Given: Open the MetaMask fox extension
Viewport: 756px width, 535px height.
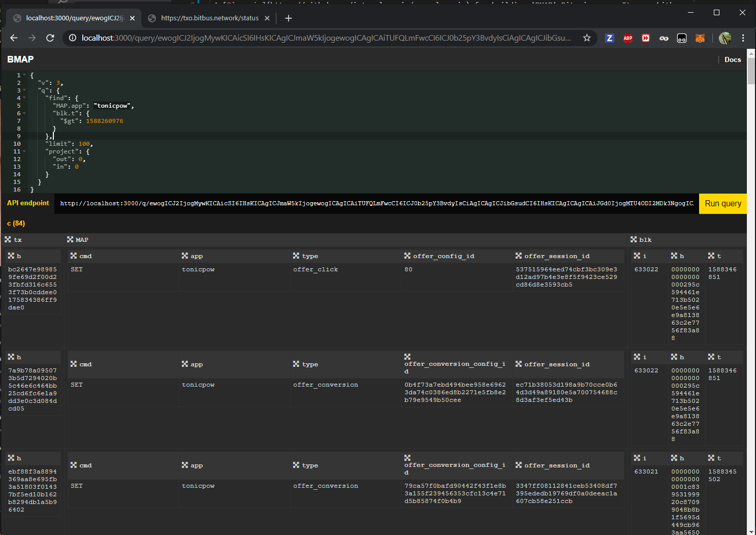Looking at the screenshot, I should (700, 38).
